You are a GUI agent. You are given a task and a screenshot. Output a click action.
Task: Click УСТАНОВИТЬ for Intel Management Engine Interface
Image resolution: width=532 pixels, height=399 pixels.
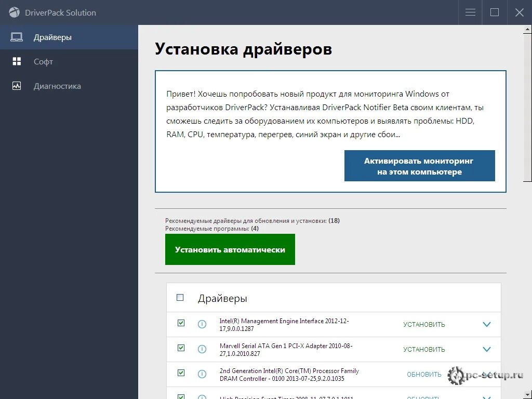click(x=424, y=325)
